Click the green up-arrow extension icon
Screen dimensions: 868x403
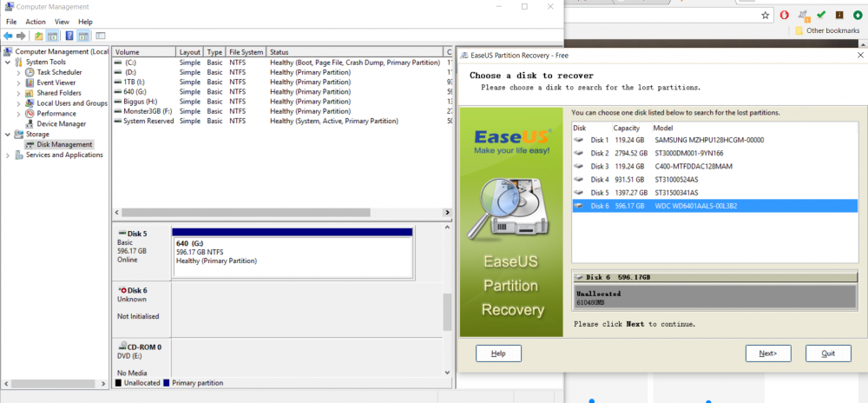(x=858, y=15)
